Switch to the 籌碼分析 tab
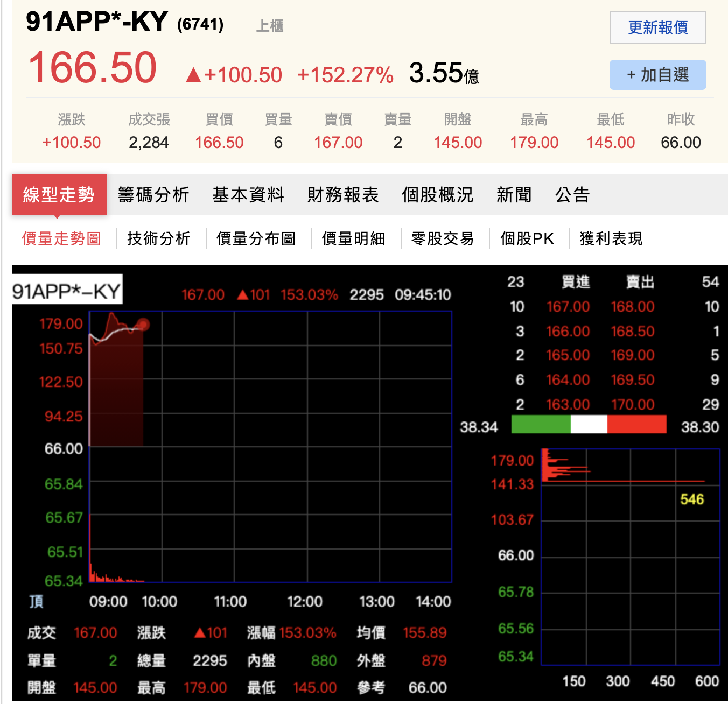 pyautogui.click(x=153, y=194)
